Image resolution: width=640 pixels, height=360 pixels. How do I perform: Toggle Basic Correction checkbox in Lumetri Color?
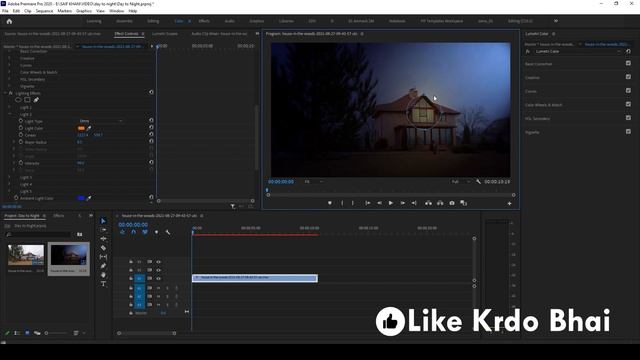(628, 63)
